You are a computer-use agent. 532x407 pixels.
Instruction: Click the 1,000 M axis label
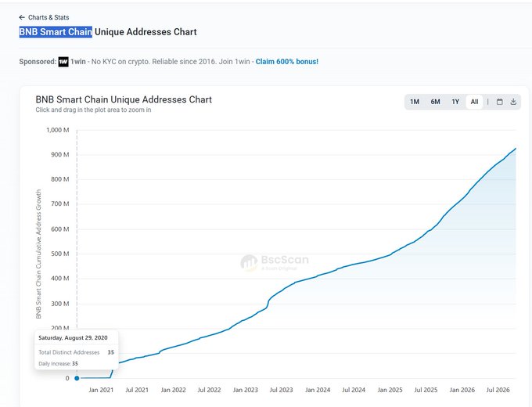[58, 130]
